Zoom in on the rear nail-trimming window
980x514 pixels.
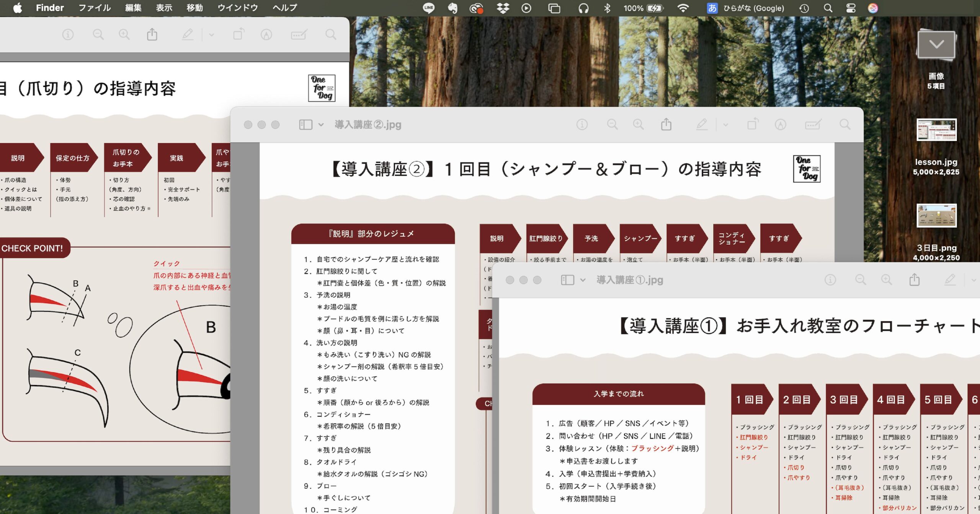click(x=124, y=35)
